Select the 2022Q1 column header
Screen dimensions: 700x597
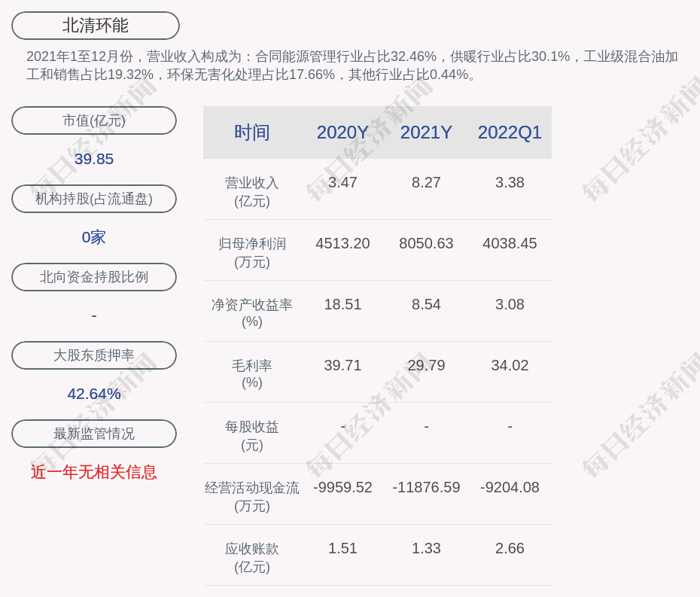pos(510,132)
